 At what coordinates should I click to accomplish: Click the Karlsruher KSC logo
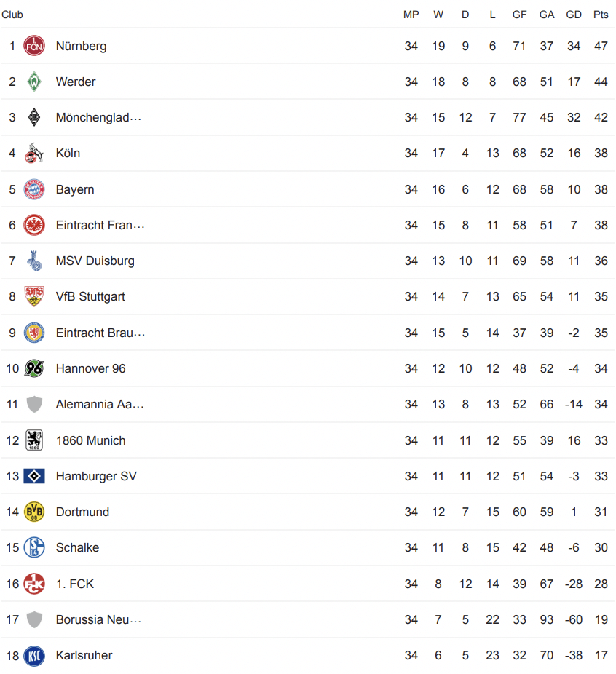click(x=34, y=656)
